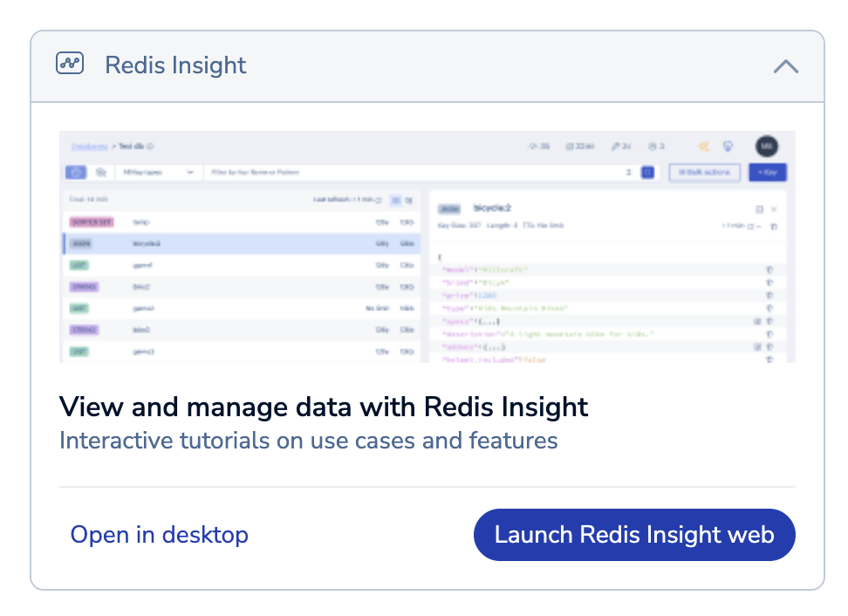The width and height of the screenshot is (848, 616).
Task: Click the "Open in desktop" link
Action: [x=160, y=534]
